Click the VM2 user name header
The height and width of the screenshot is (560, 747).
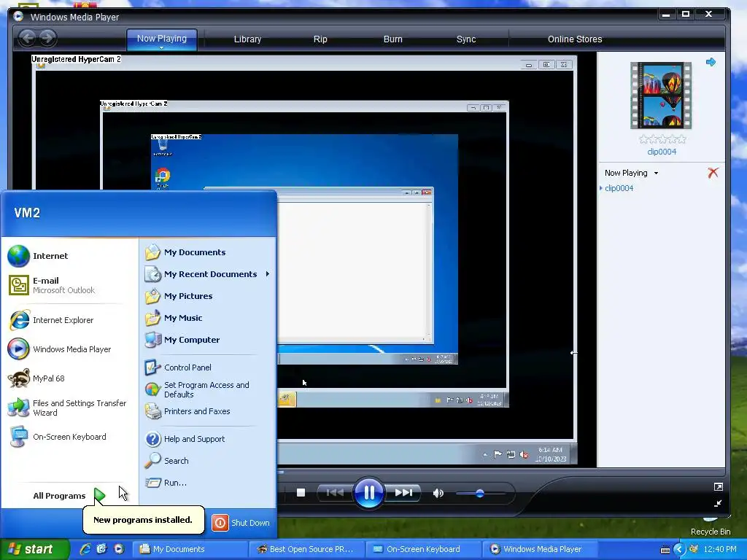[27, 213]
